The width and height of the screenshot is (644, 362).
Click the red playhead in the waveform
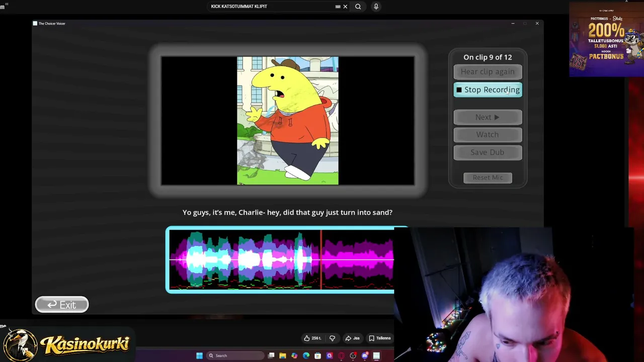pyautogui.click(x=321, y=260)
